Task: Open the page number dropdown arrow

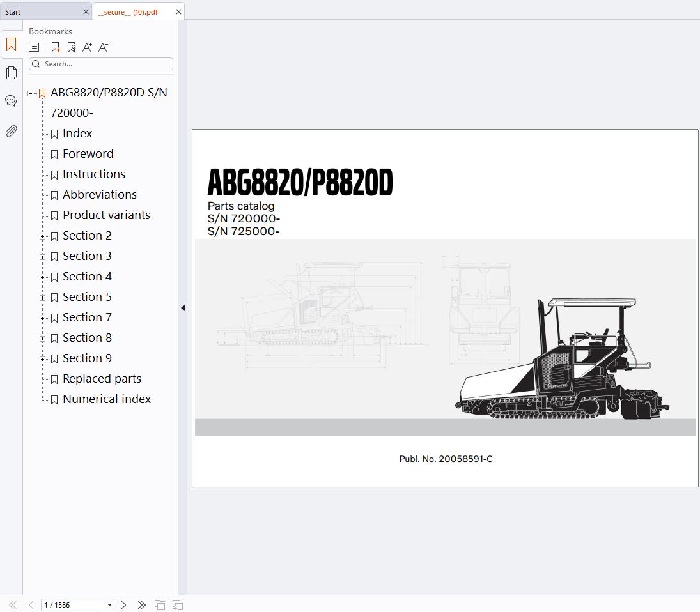Action: (109, 605)
